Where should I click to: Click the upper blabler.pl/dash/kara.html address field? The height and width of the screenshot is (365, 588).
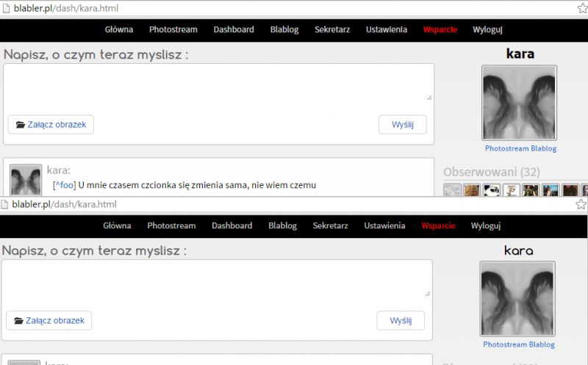(x=66, y=8)
